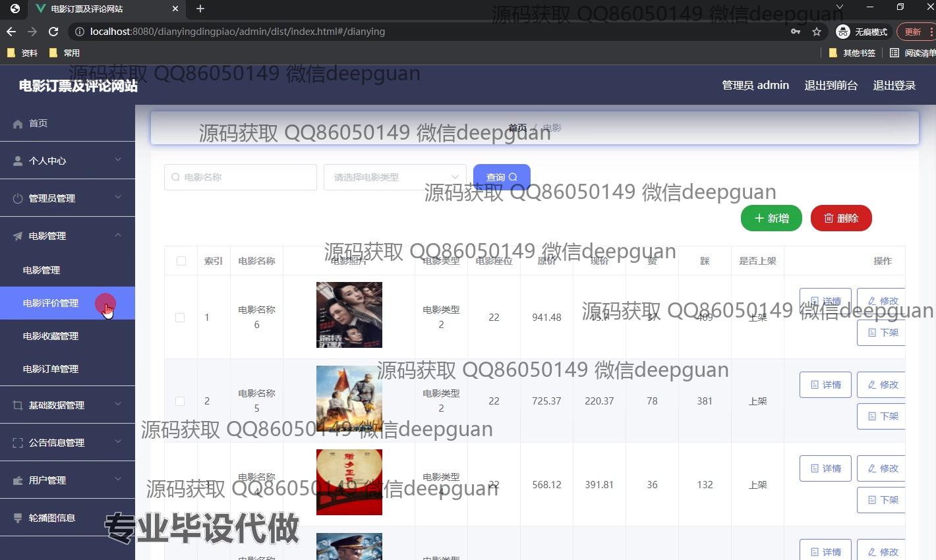
Task: Click 退出登录 to log out
Action: (x=894, y=85)
